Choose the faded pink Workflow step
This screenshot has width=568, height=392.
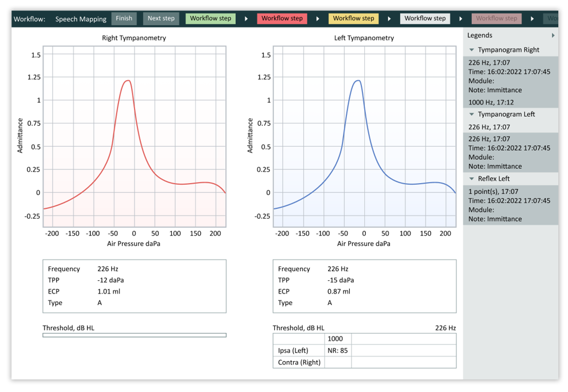[496, 18]
